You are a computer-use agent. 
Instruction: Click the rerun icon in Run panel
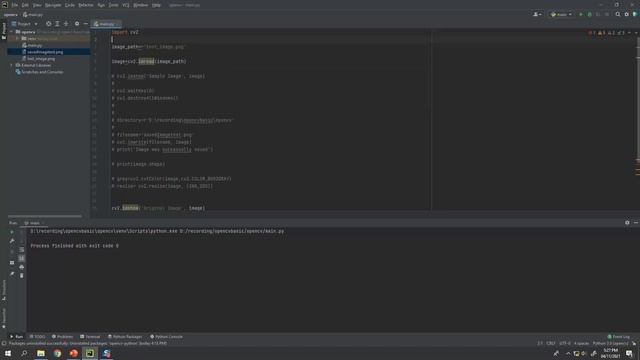pos(12,232)
